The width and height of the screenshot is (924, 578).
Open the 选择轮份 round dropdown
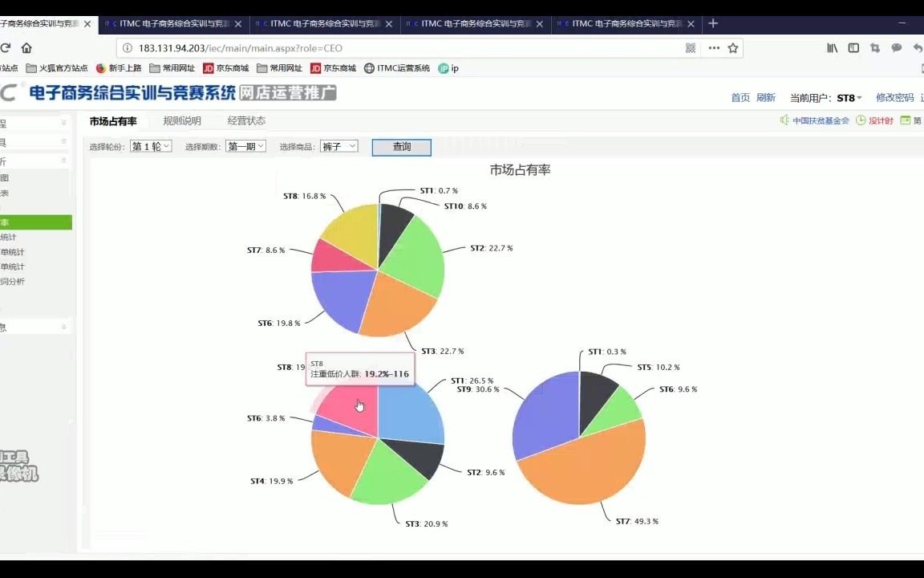tap(150, 146)
